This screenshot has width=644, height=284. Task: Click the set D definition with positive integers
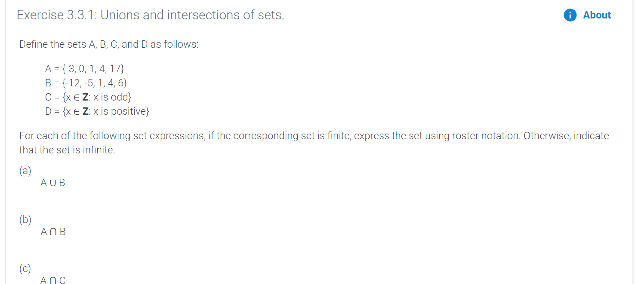[97, 111]
